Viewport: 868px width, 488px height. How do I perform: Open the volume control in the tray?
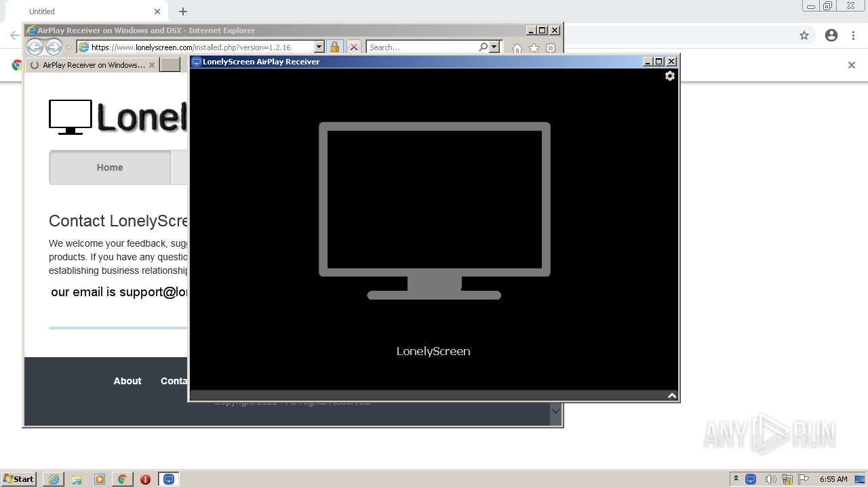[770, 479]
